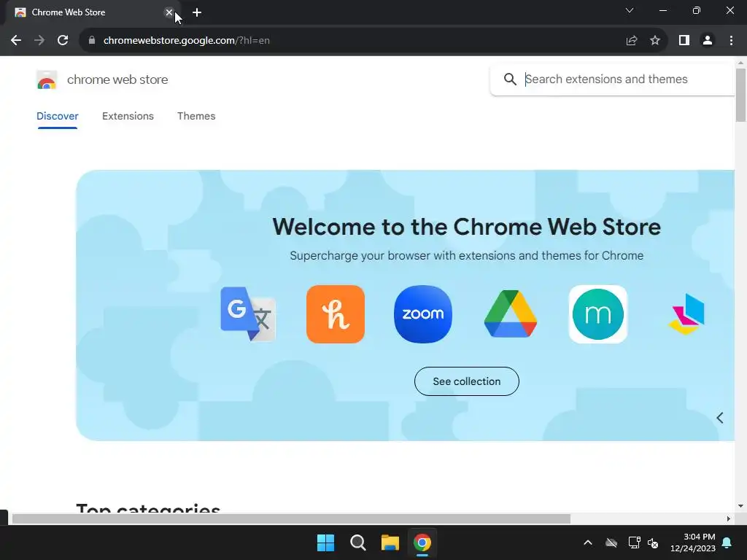Click the lock site info icon

click(92, 41)
